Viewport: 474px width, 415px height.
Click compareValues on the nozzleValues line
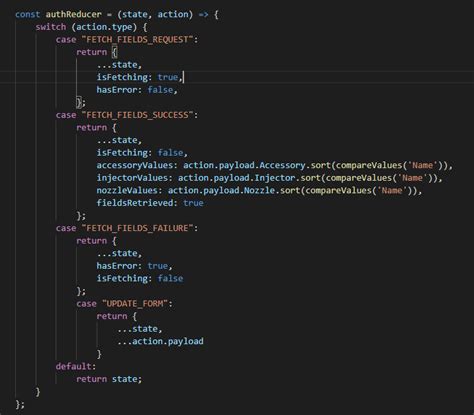(338, 190)
